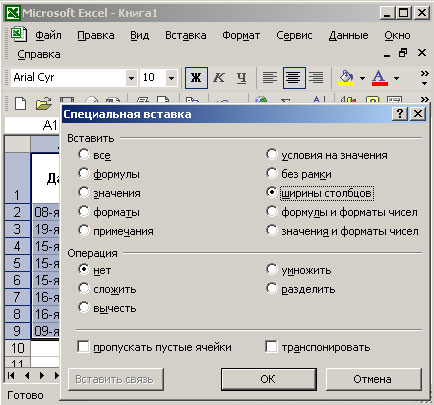Restore the workbook window below the title bar

click(x=403, y=53)
